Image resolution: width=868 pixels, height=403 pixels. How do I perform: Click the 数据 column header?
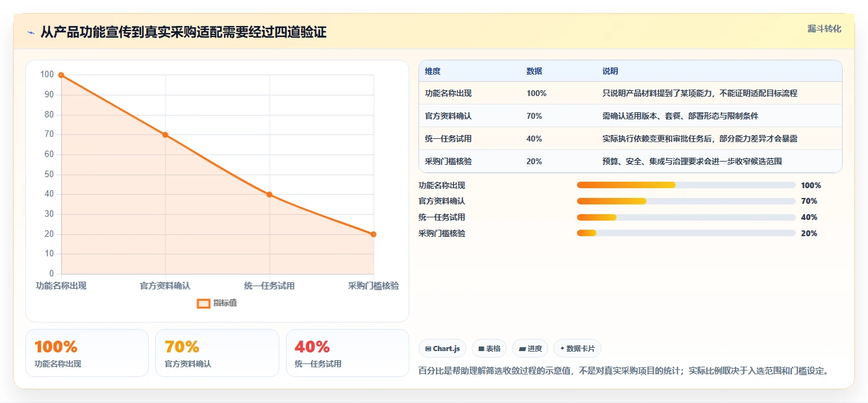click(x=534, y=71)
